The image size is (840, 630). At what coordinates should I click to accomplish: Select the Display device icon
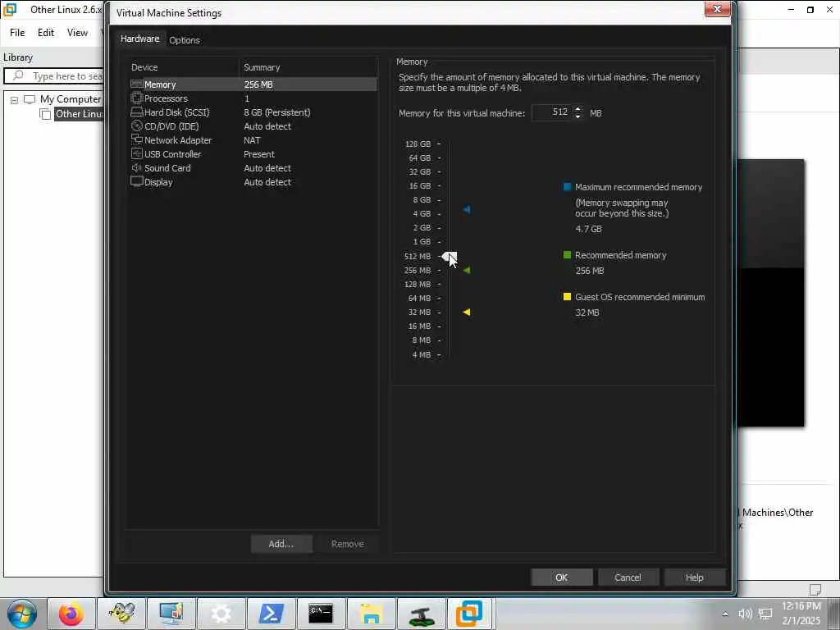coord(137,181)
